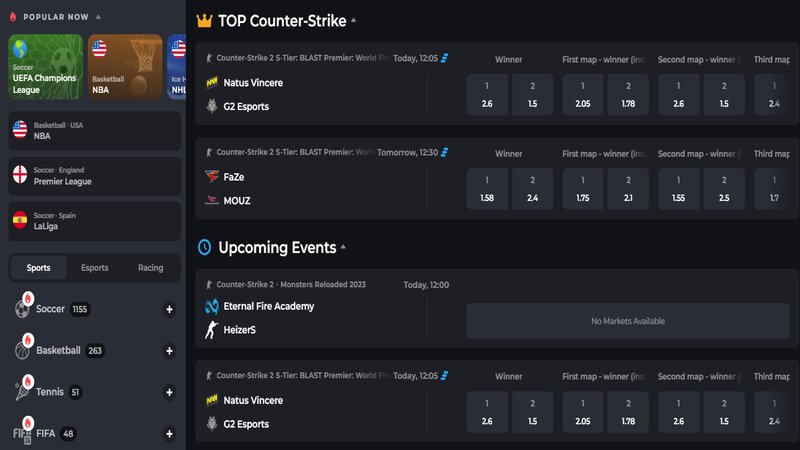Click the Basketball icon in sports list
Viewport: 800px width, 450px height.
coord(22,351)
